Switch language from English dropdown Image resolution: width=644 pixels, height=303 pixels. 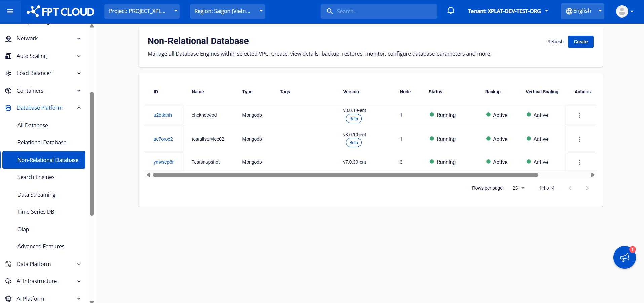tap(582, 11)
